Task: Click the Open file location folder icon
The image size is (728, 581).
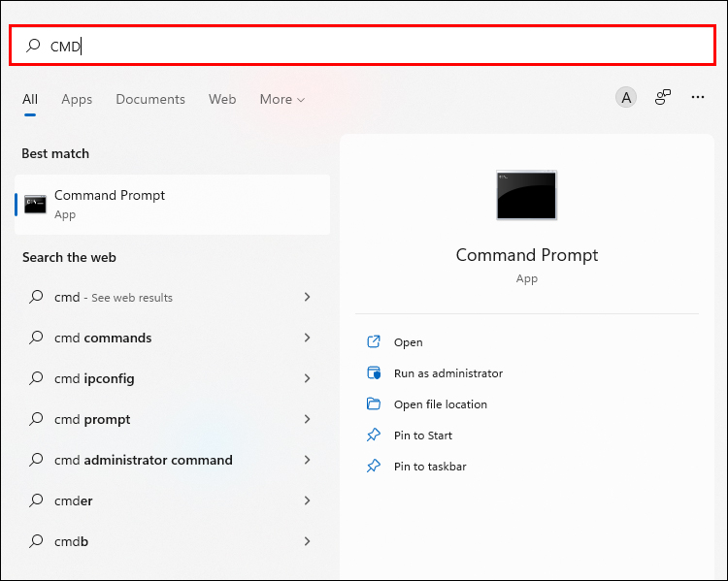Action: click(374, 404)
